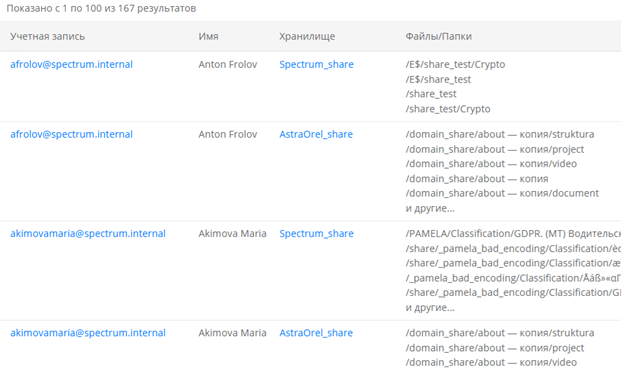Click the Имя column header

[209, 37]
